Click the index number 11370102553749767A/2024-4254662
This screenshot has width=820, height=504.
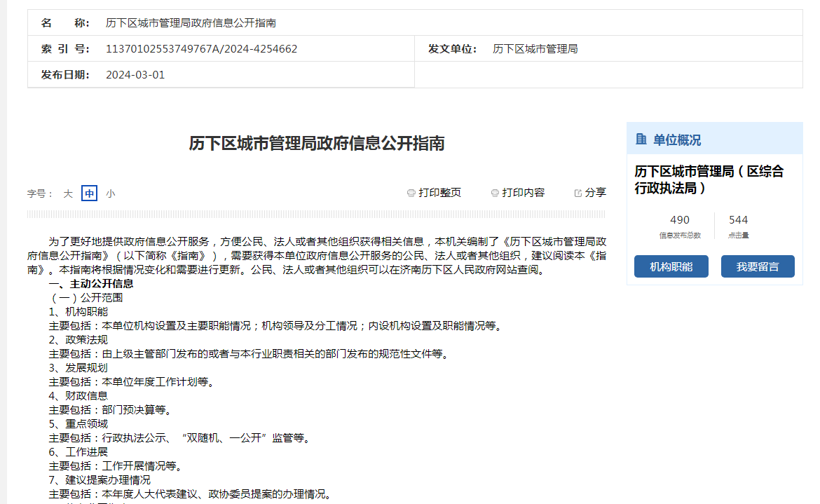tap(201, 48)
